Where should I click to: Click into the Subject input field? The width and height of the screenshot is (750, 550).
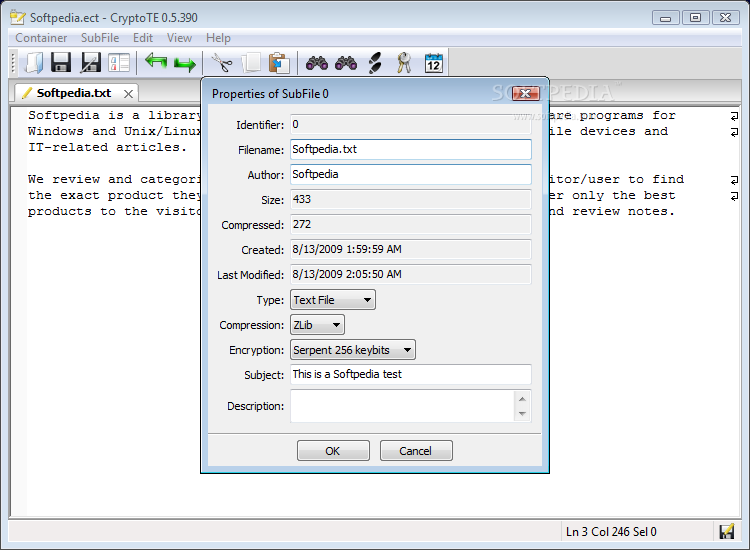click(411, 374)
